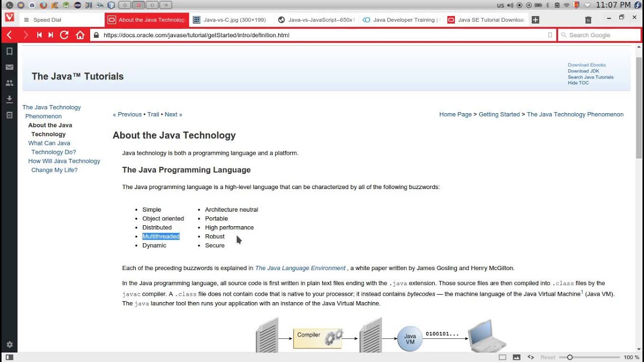
Task: Go to the Previous tutorial page
Action: pos(127,115)
